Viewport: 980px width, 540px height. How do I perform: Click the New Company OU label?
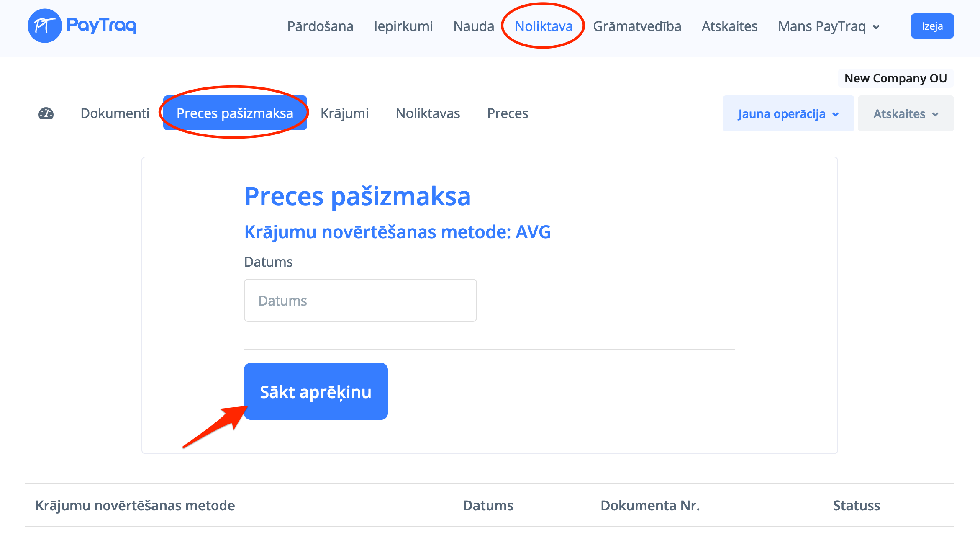895,78
